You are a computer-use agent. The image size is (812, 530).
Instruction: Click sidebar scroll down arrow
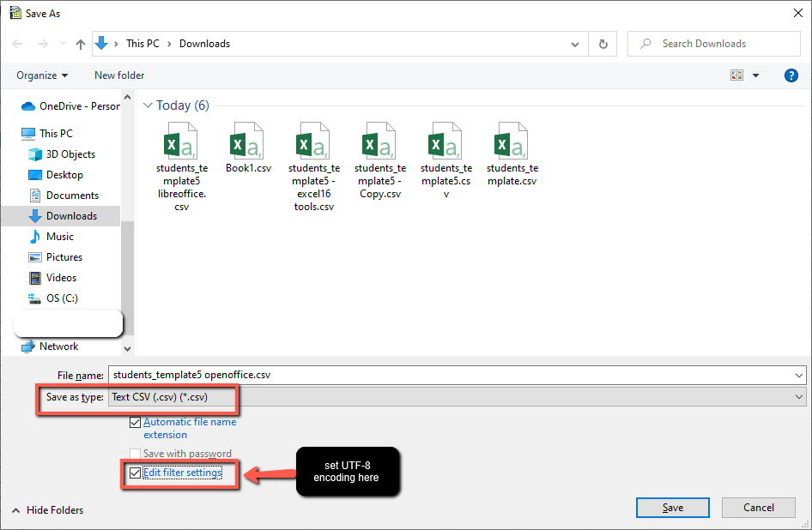(127, 349)
